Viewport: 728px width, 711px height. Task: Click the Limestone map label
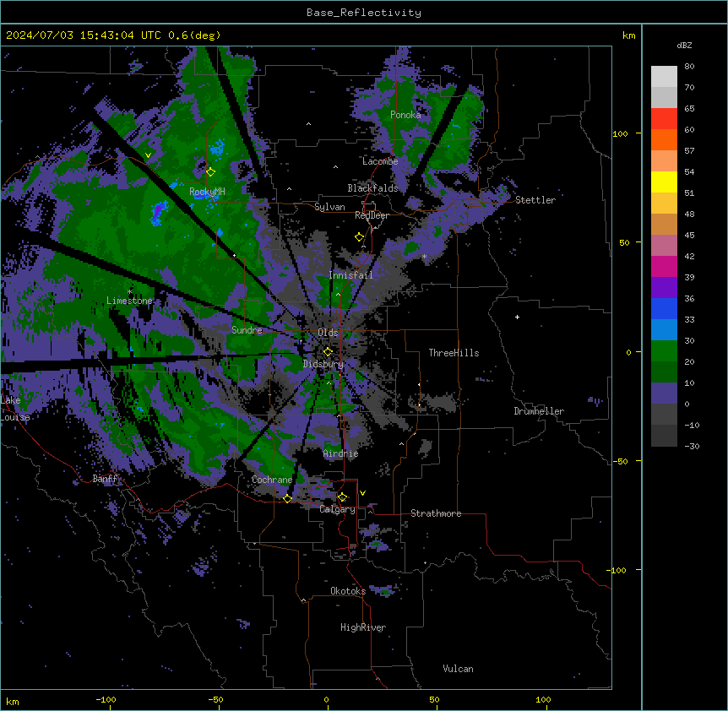[129, 301]
